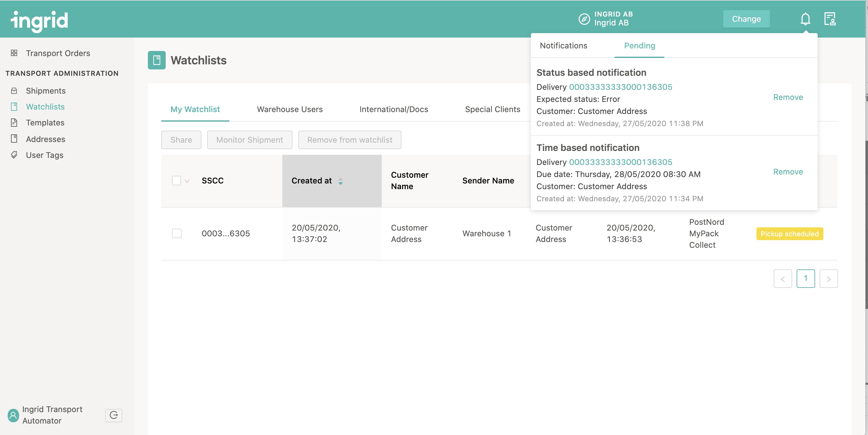Click the Ingrid Transport Automator user name
The width and height of the screenshot is (868, 435).
[52, 415]
